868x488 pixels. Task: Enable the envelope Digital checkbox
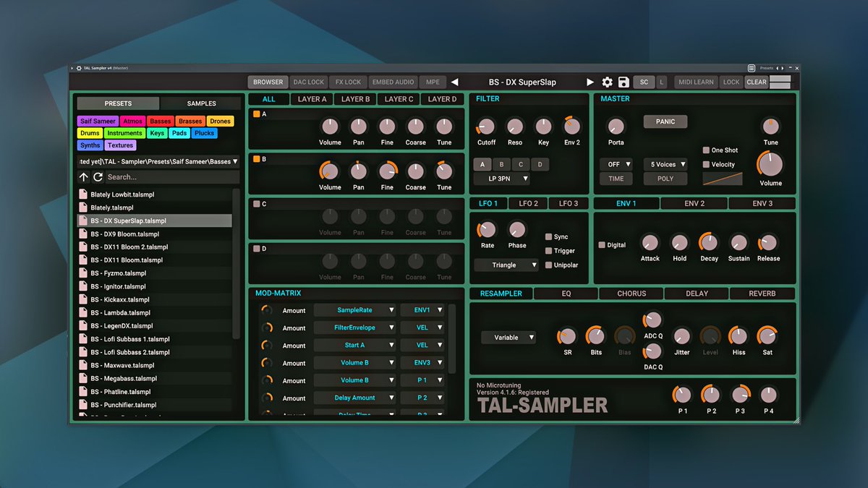click(602, 245)
